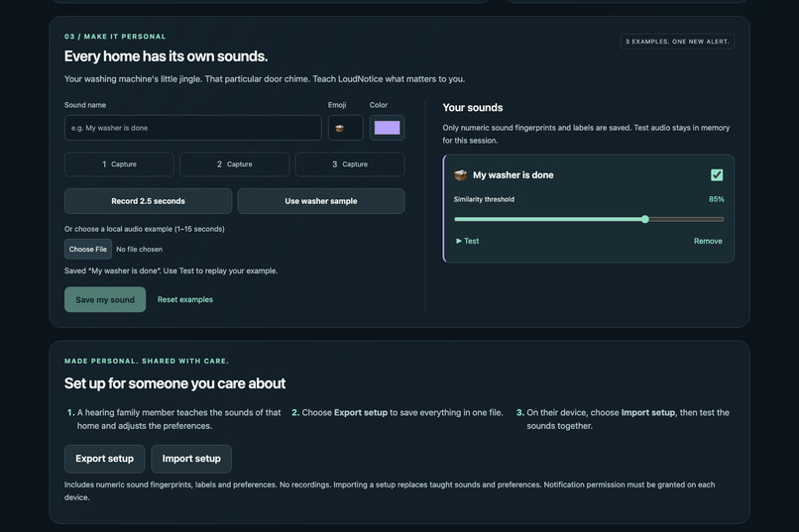Click the Choose File button

coord(88,250)
